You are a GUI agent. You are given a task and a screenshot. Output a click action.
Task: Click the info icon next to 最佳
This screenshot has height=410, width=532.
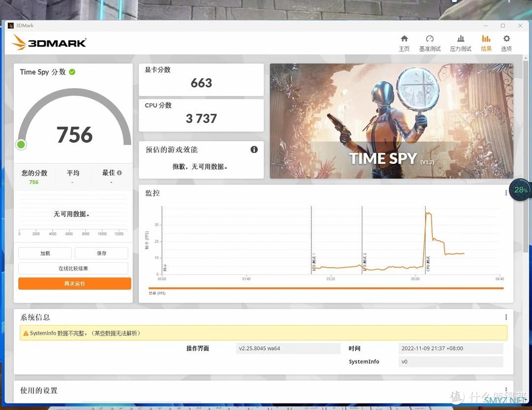click(119, 173)
